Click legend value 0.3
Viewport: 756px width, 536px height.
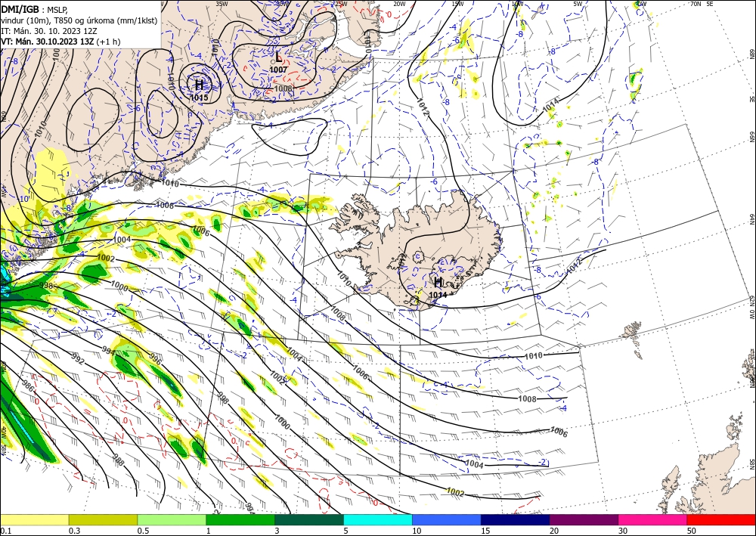point(74,531)
